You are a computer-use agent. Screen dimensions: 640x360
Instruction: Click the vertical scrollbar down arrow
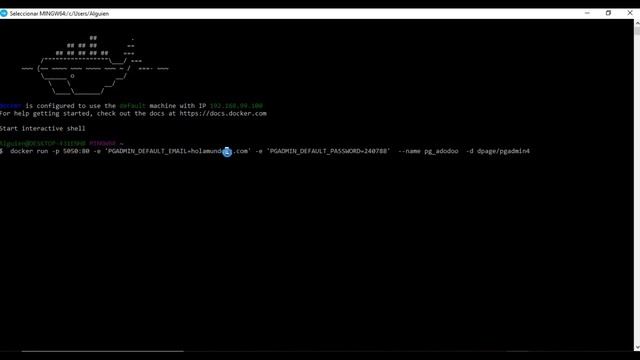click(x=637, y=347)
